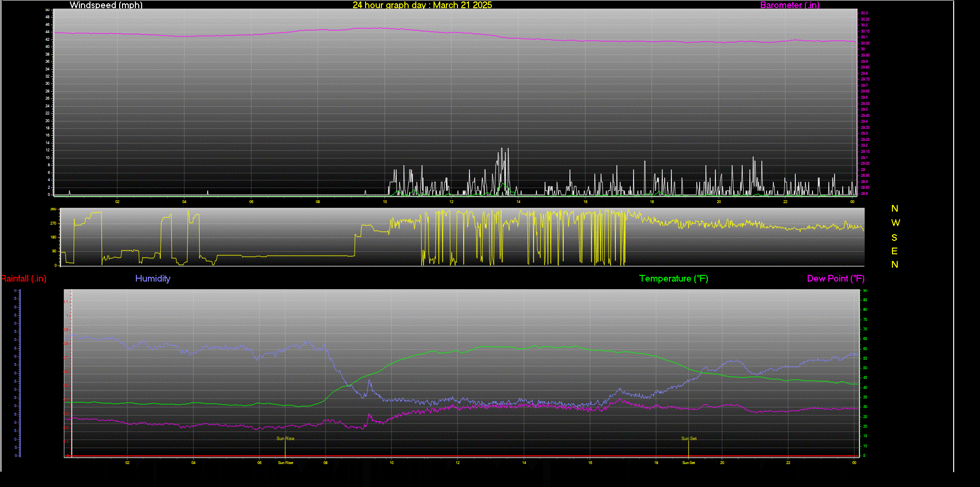This screenshot has width=980, height=487.
Task: Click hour 20 on the temperature chart axis
Action: [722, 463]
